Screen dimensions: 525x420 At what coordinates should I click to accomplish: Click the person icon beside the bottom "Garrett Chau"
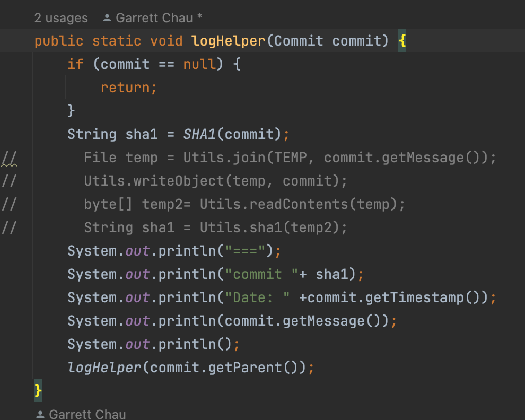pos(40,414)
